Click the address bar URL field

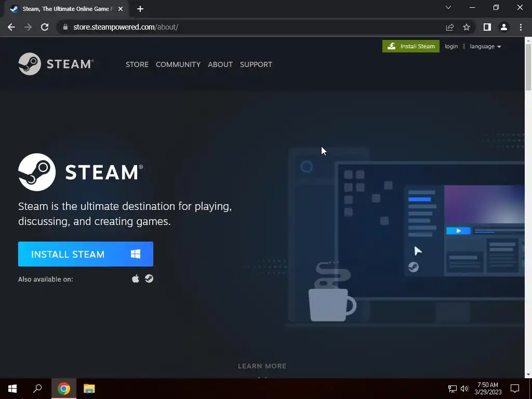tap(251, 27)
